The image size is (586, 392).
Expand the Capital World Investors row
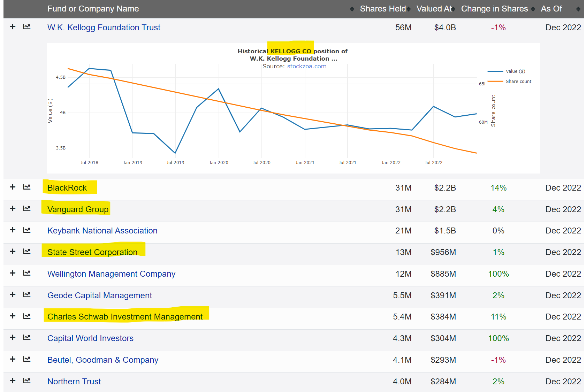(13, 338)
